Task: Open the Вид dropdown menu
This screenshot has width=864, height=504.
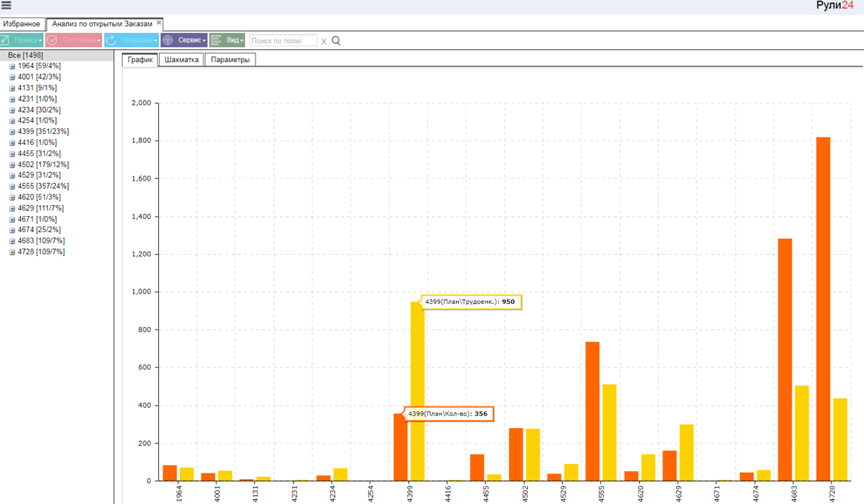Action: [227, 40]
